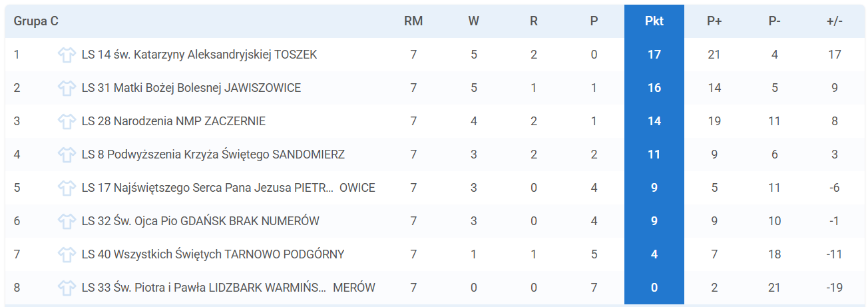This screenshot has width=868, height=307.
Task: Select LS 8 Podwyższenia Krzyża Świętego SANDOMIERZ
Action: click(213, 154)
